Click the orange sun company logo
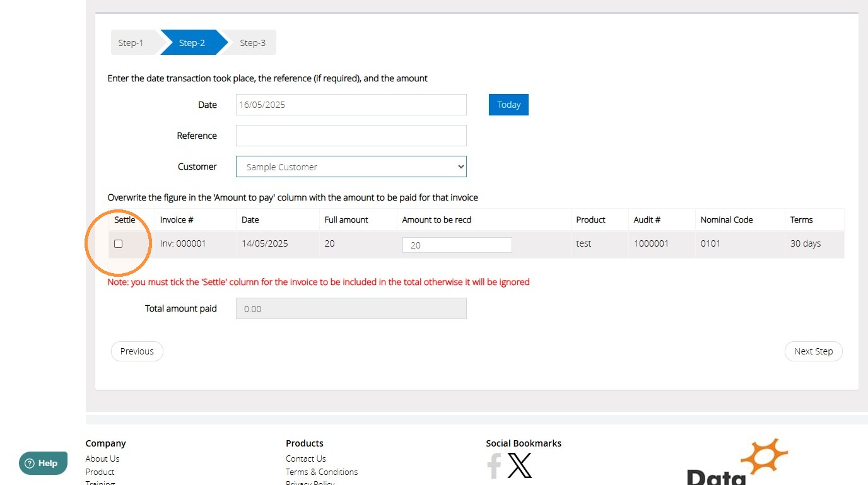Screen dimensions: 868x485 (764, 457)
